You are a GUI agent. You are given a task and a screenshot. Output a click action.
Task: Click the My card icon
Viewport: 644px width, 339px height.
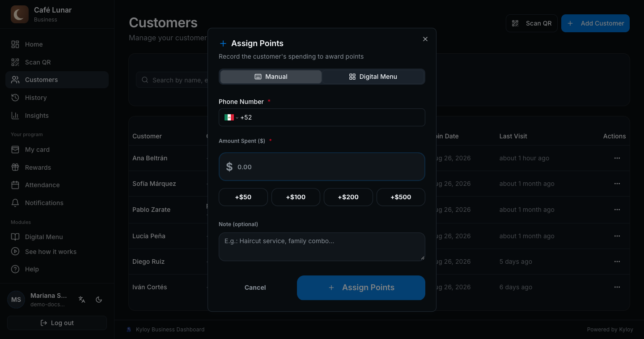coord(15,150)
